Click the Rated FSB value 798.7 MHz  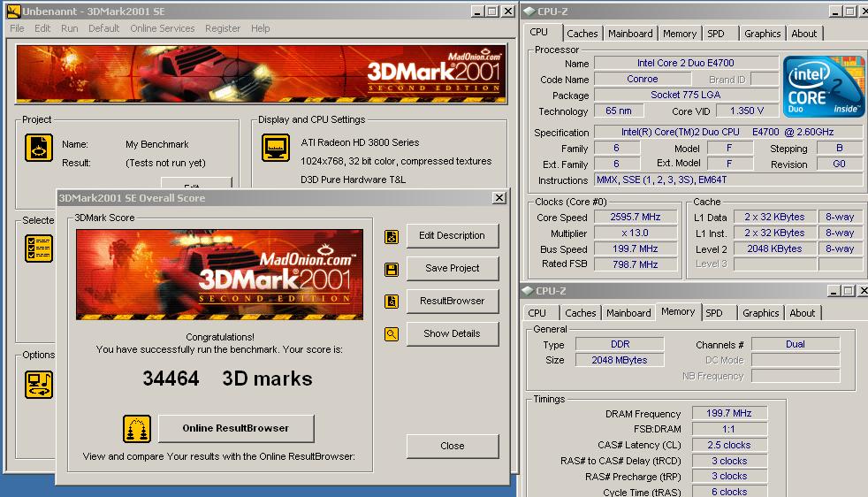(636, 264)
